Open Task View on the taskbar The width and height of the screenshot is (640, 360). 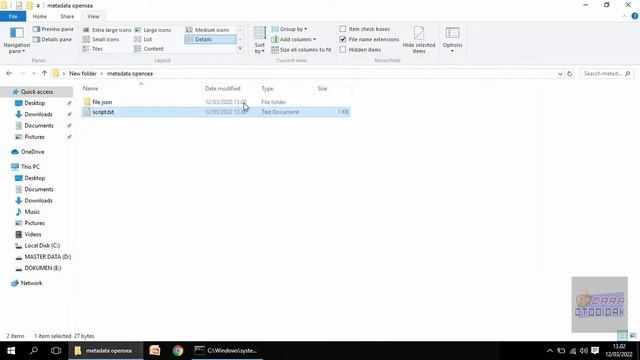tap(56, 351)
